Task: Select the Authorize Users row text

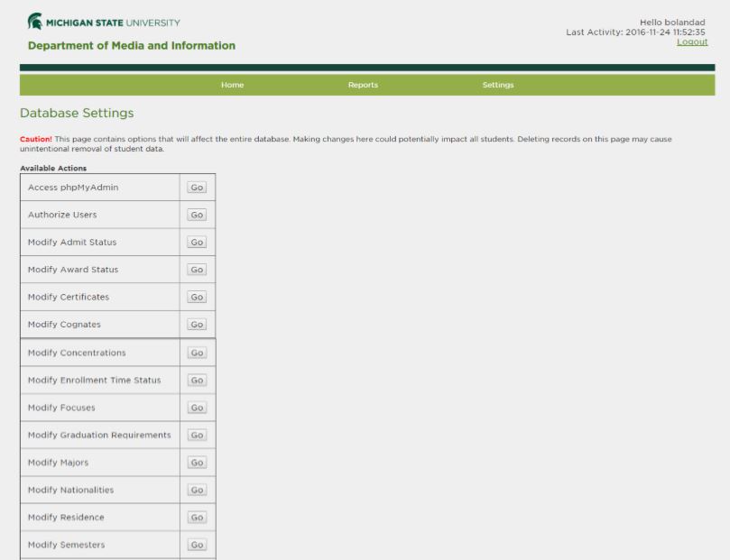Action: click(x=62, y=215)
